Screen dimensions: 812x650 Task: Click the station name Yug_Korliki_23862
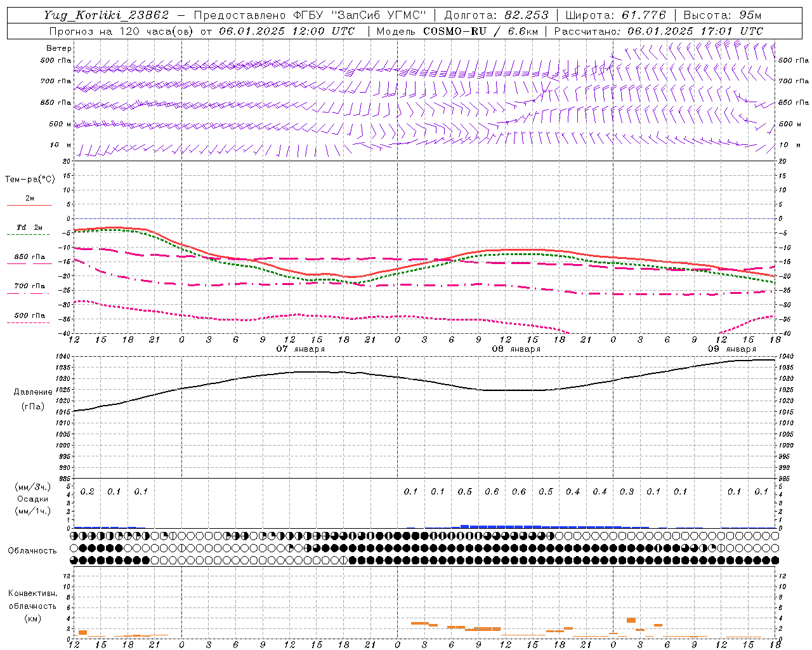[107, 15]
